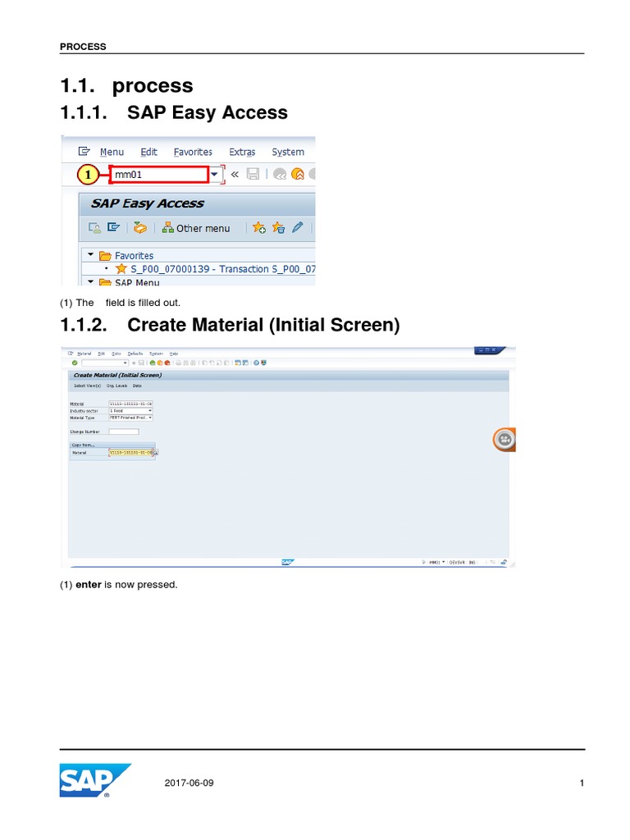
Task: Click the grey Back icon in Easy Access
Action: (x=280, y=174)
